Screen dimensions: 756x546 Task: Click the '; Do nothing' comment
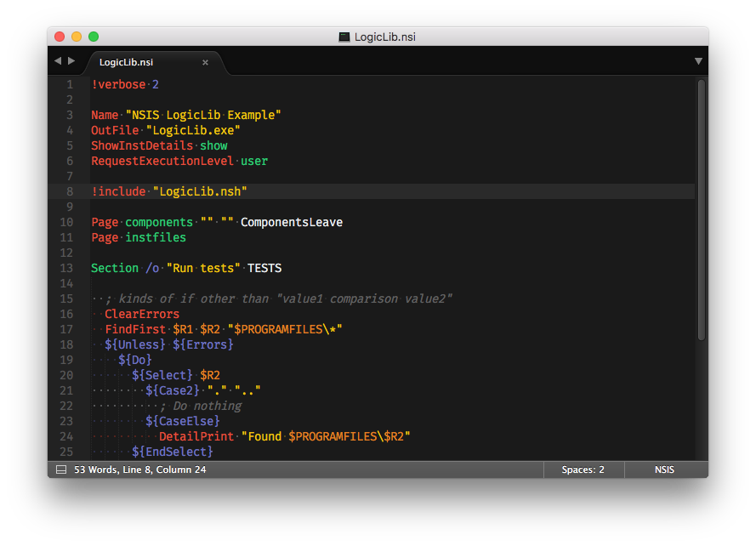pyautogui.click(x=200, y=407)
